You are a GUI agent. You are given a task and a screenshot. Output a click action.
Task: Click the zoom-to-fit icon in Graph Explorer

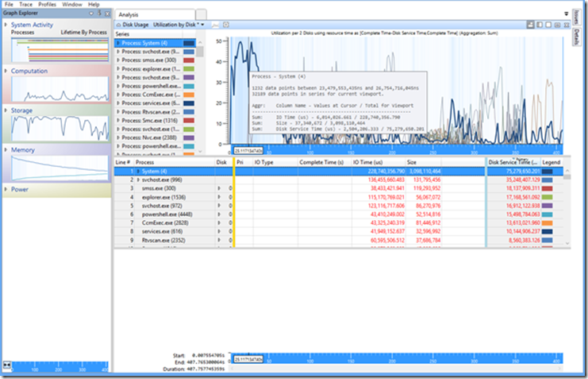click(x=7, y=365)
